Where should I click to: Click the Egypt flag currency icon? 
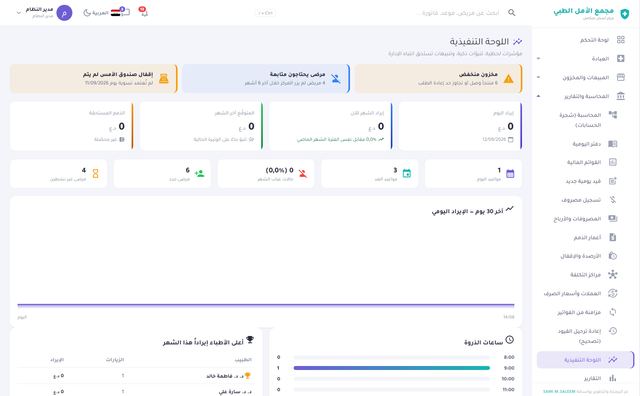[116, 13]
